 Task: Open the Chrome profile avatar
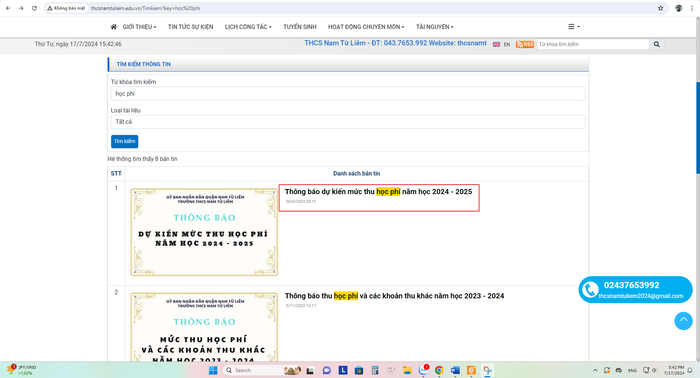click(679, 8)
